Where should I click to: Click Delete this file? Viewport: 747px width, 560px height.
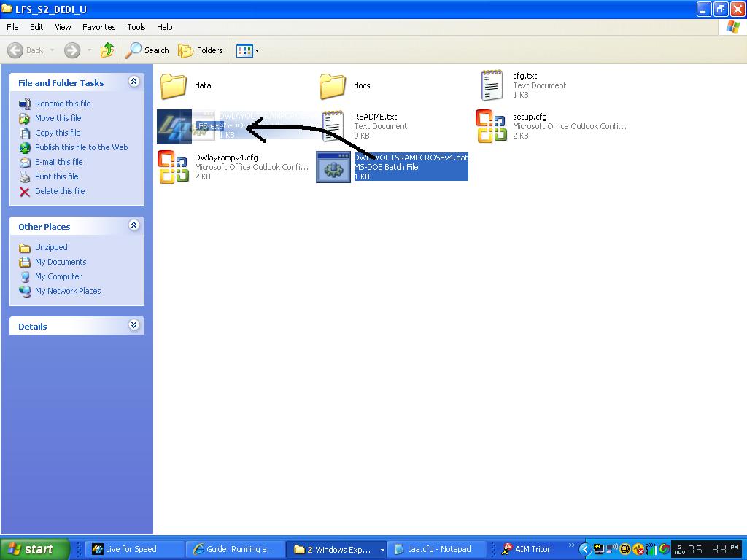[60, 191]
